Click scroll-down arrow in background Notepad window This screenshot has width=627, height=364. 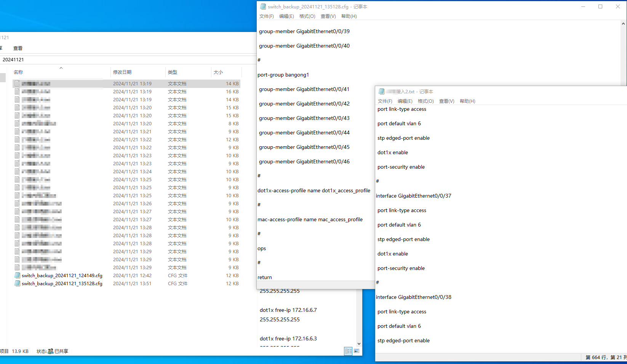(359, 344)
